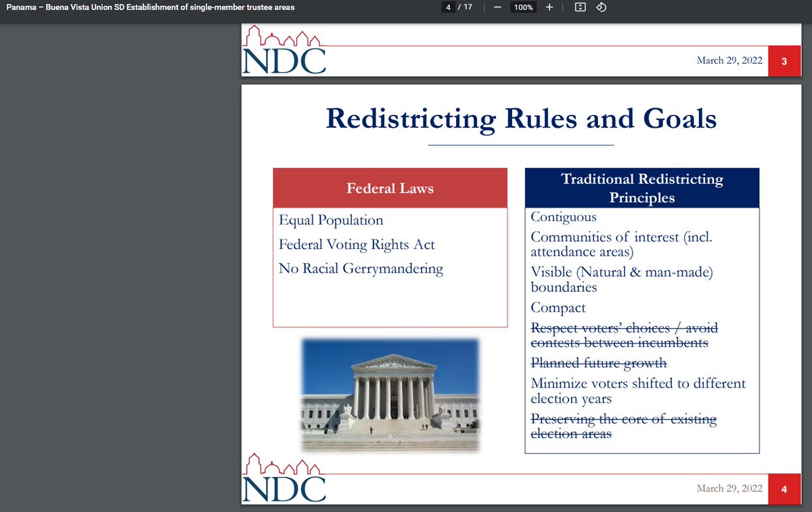
Task: Select 'Traditional Redistricting Principles' header
Action: pos(642,188)
